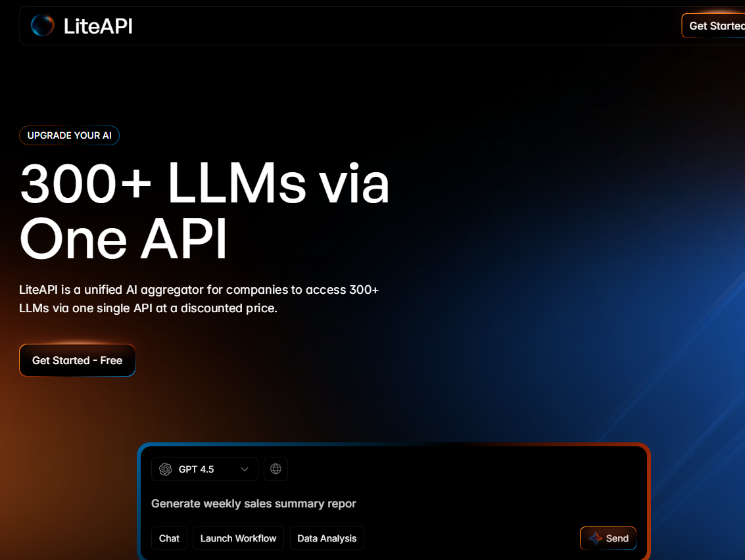The image size is (745, 560).
Task: Open the LiteAPI brand name link
Action: [x=98, y=26]
